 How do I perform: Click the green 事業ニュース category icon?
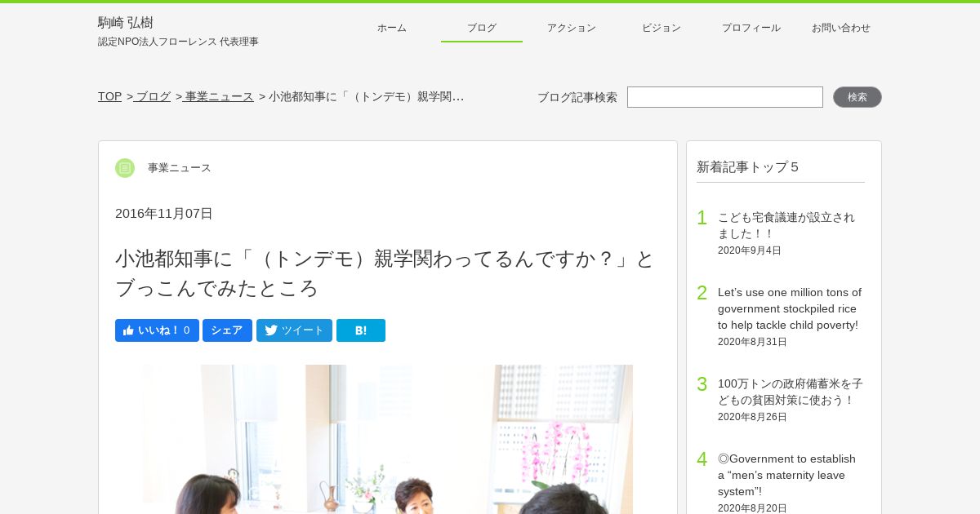125,168
